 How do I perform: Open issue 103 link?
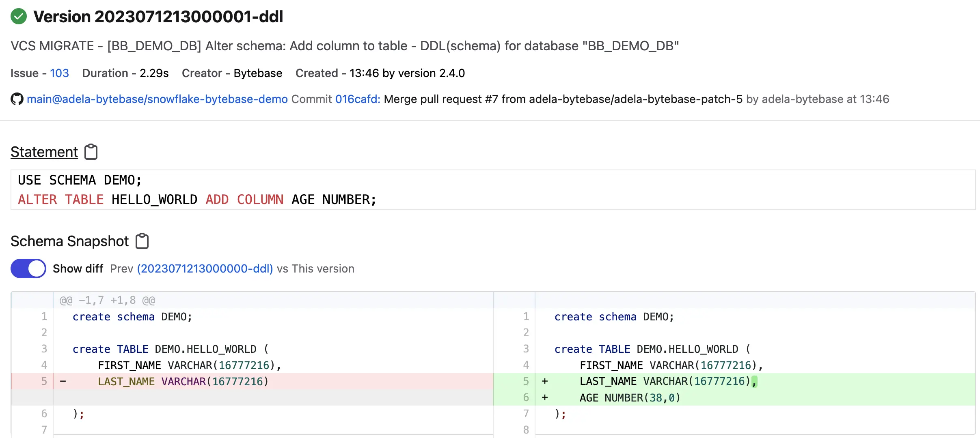tap(59, 73)
